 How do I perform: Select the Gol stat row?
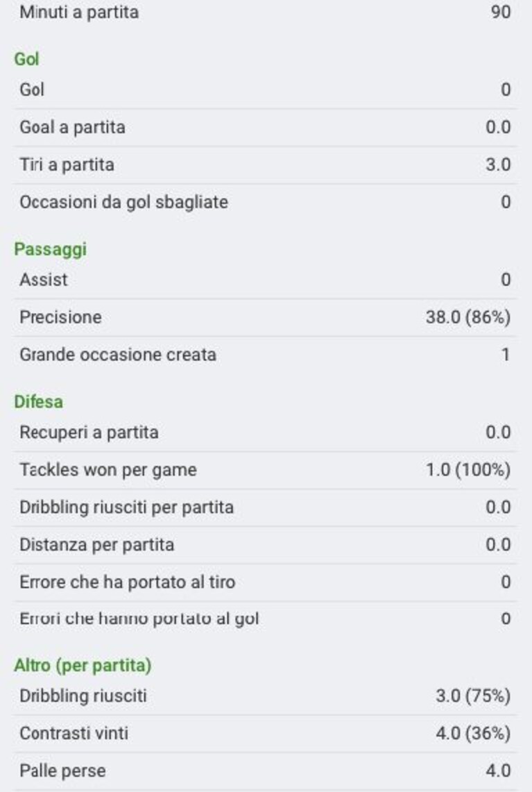coord(266,90)
